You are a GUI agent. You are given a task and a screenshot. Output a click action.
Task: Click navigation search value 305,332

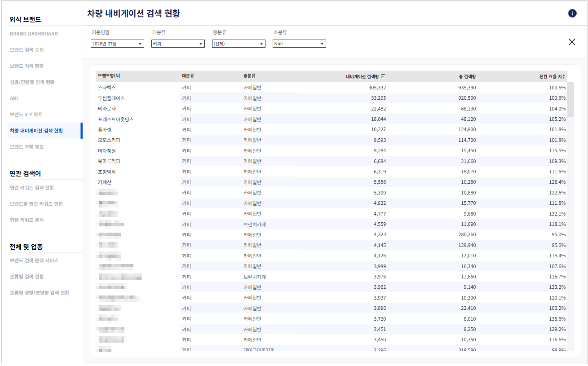(377, 88)
